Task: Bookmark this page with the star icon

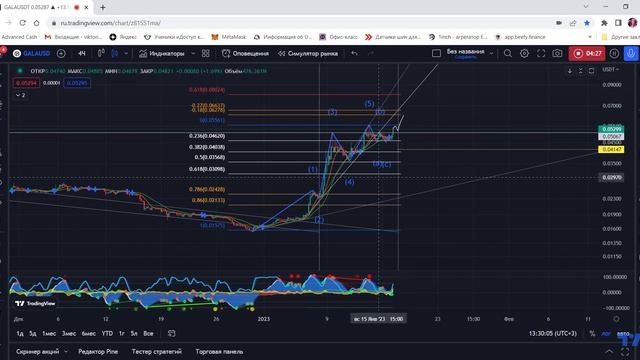Action: [x=587, y=23]
